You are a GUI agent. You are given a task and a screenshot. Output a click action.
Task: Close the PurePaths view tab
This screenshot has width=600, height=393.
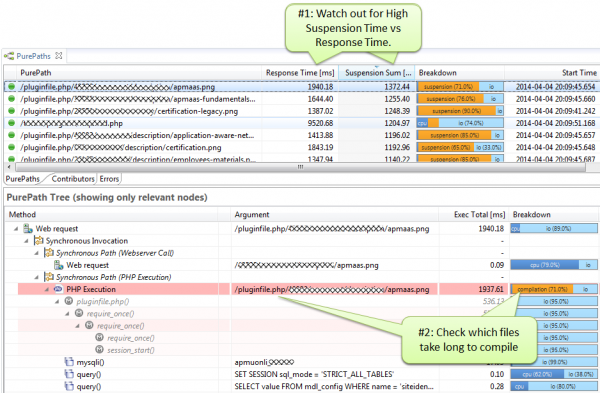pyautogui.click(x=59, y=56)
